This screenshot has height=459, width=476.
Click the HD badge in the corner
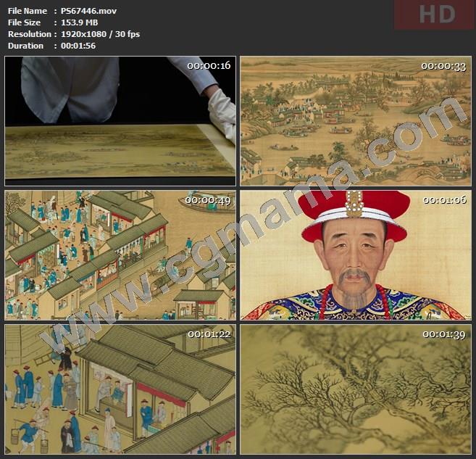(433, 15)
